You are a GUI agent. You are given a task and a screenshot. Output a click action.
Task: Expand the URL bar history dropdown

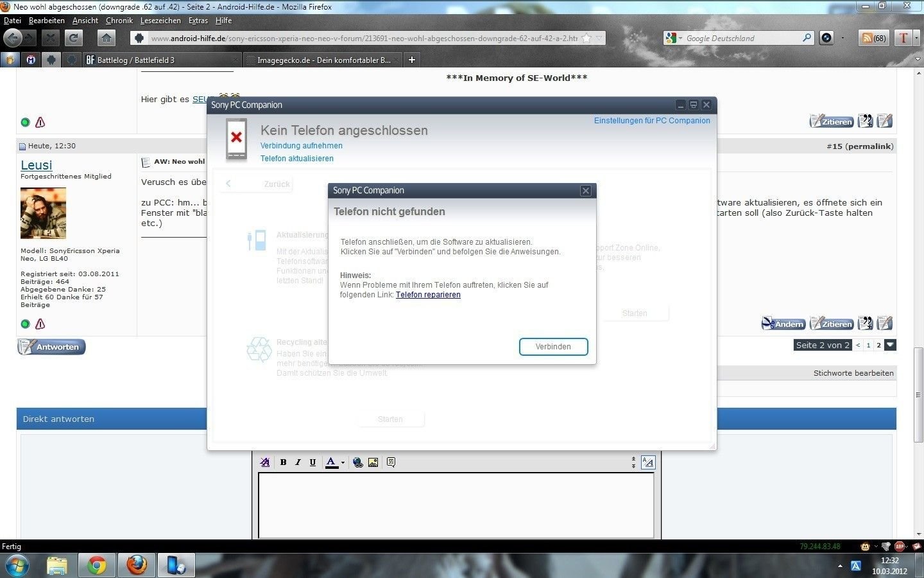tap(599, 39)
